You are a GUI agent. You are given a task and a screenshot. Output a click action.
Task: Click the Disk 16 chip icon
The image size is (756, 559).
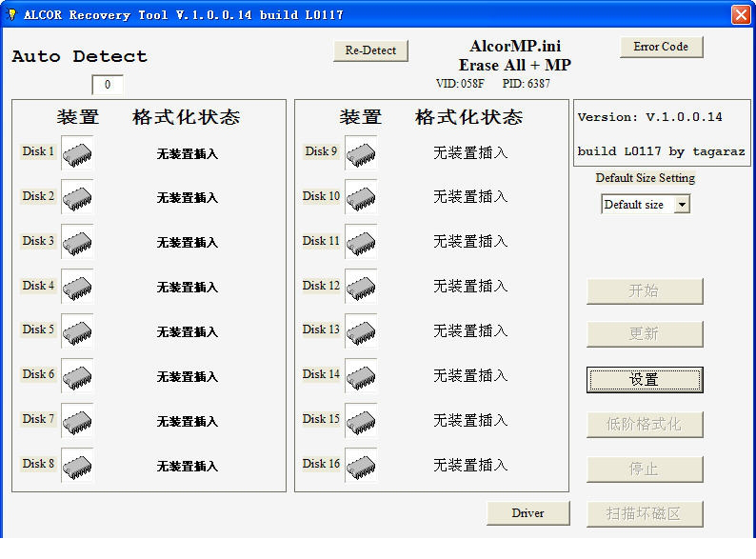coord(361,466)
